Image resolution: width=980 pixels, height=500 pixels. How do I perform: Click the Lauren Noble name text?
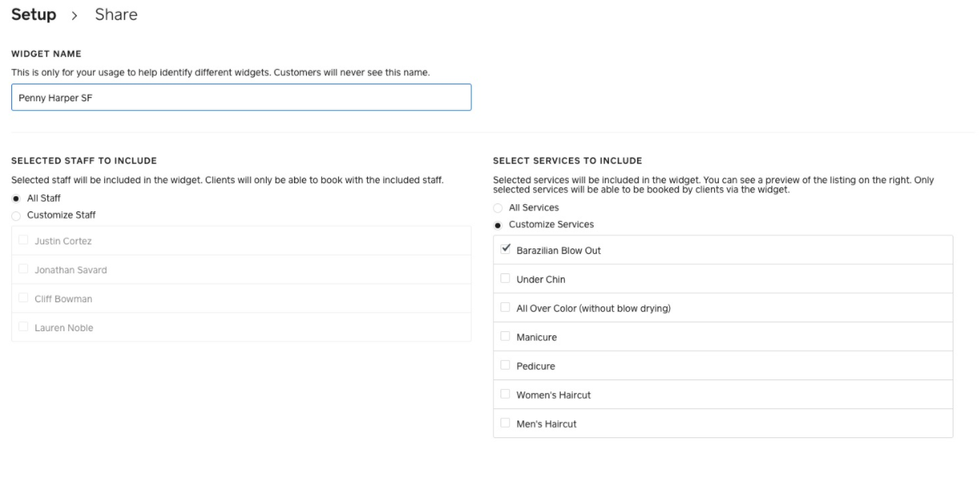pos(63,328)
